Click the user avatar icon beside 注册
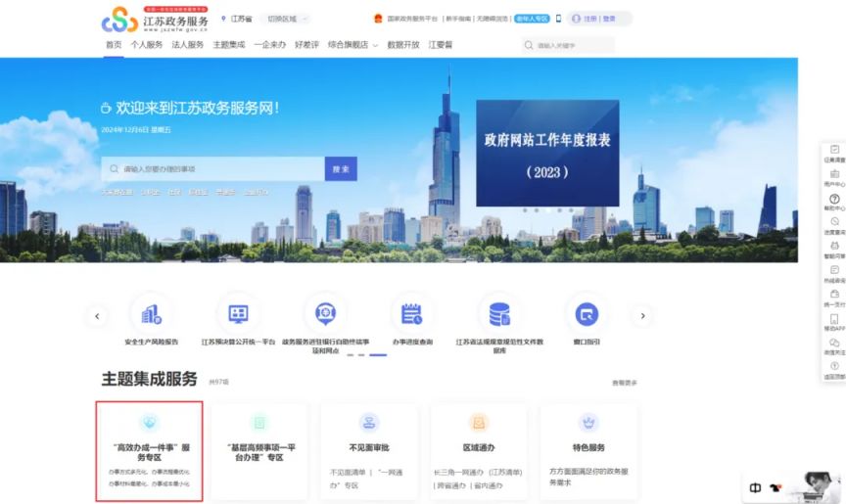Screen dimensions: 846x504 [x=576, y=19]
